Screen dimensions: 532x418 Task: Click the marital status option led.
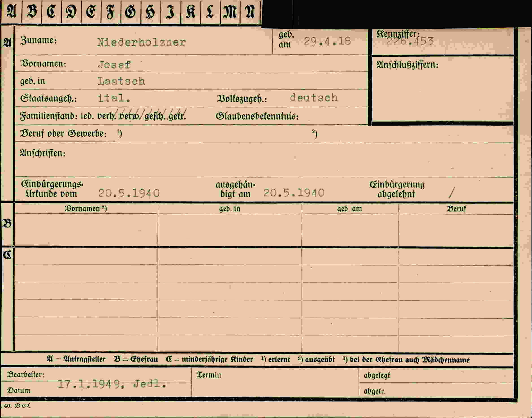click(87, 116)
